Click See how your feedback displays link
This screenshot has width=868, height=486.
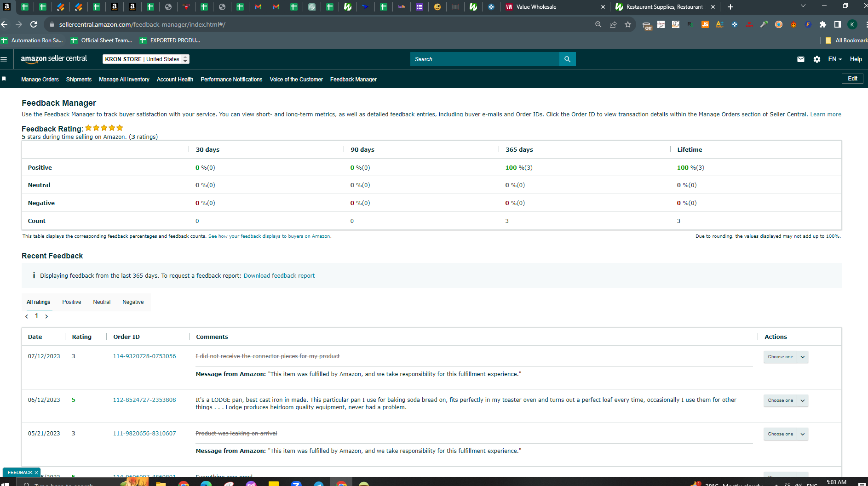pos(269,236)
